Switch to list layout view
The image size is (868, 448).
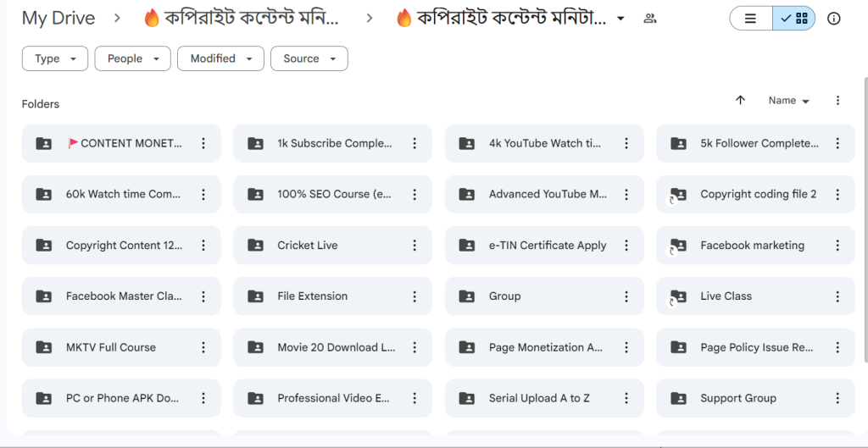point(751,19)
